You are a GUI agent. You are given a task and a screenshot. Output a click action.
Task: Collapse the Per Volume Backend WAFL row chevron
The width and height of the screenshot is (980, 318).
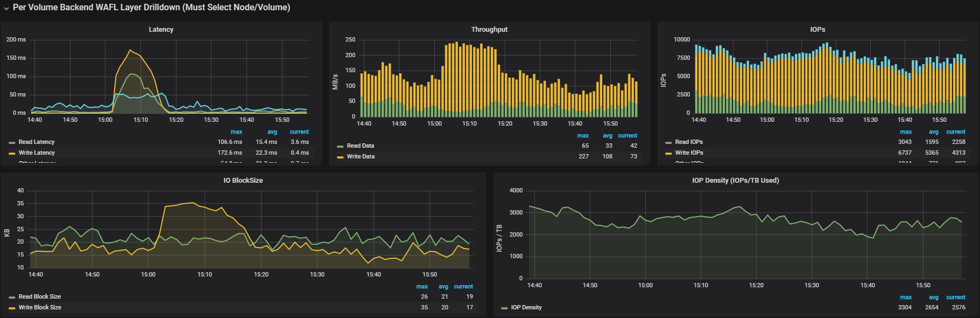[x=6, y=8]
